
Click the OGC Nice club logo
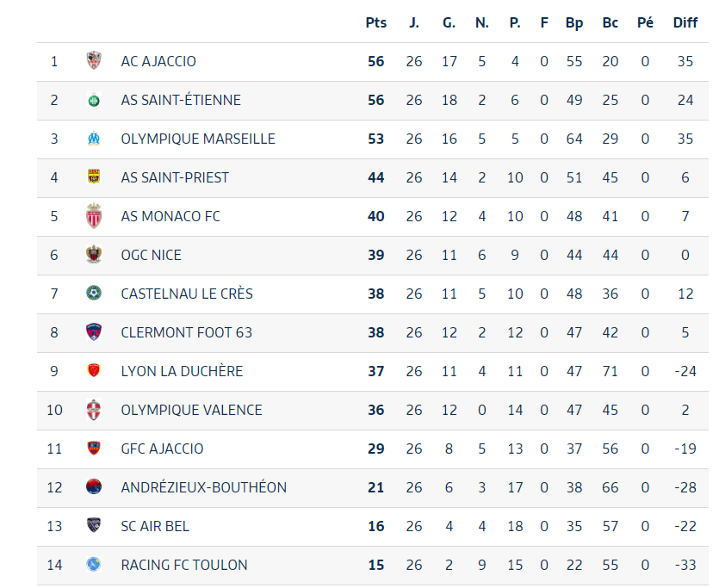click(x=94, y=255)
